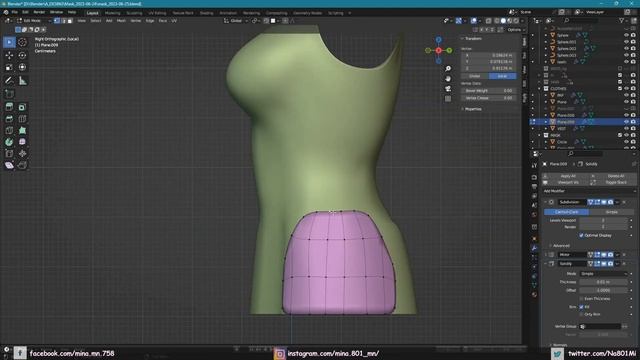This screenshot has width=640, height=360.
Task: Switch to face select mode
Action: point(70,20)
